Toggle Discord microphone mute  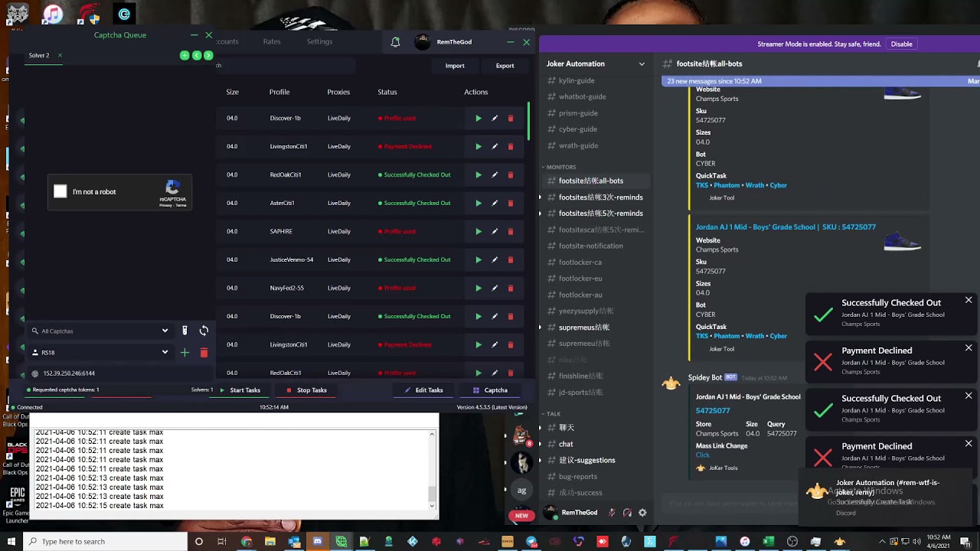click(x=612, y=513)
